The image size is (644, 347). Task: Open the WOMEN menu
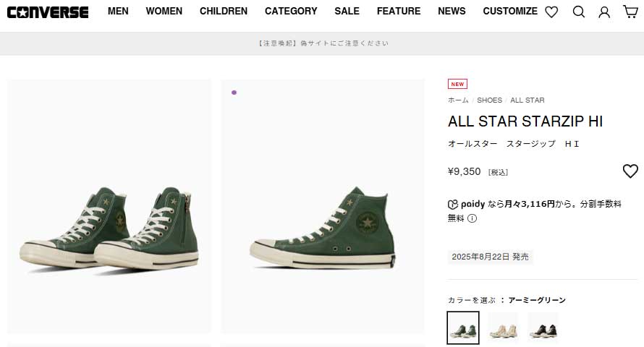pyautogui.click(x=164, y=11)
